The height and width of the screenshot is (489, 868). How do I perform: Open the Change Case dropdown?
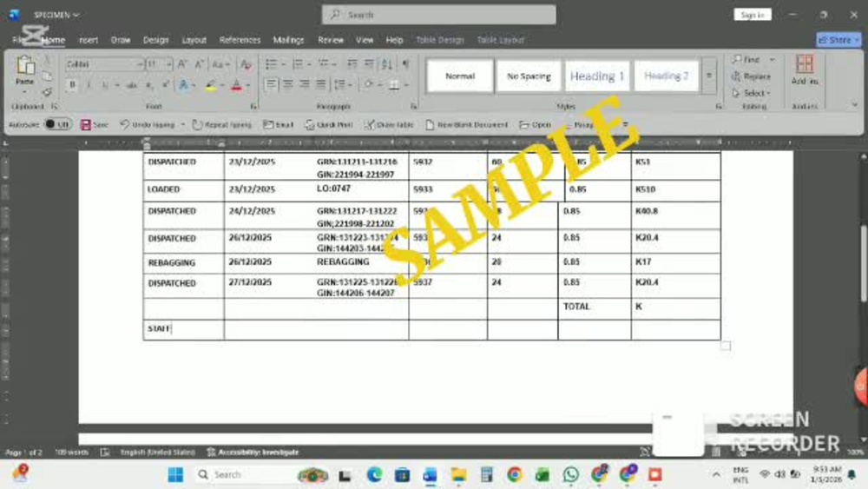point(220,64)
